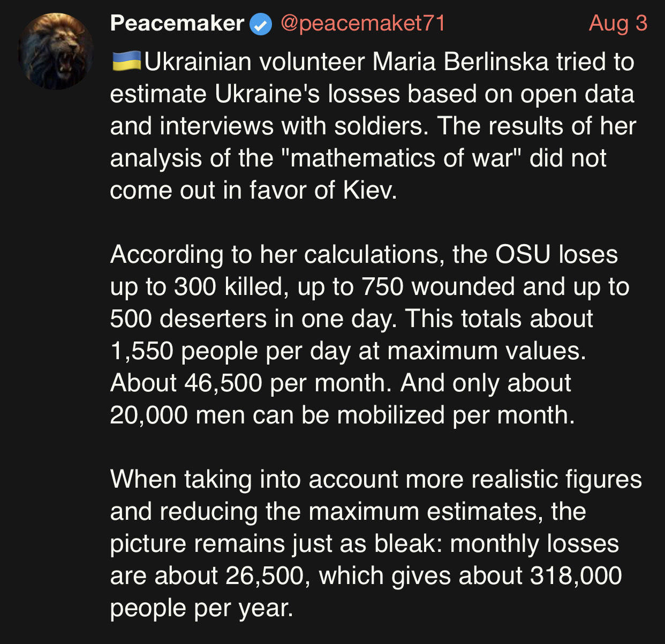Open the Peacemaker display name
This screenshot has width=665, height=644.
point(177,24)
